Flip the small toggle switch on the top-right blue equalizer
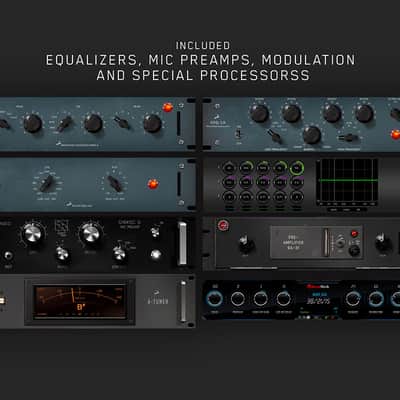This screenshot has height=400, width=400. (238, 133)
